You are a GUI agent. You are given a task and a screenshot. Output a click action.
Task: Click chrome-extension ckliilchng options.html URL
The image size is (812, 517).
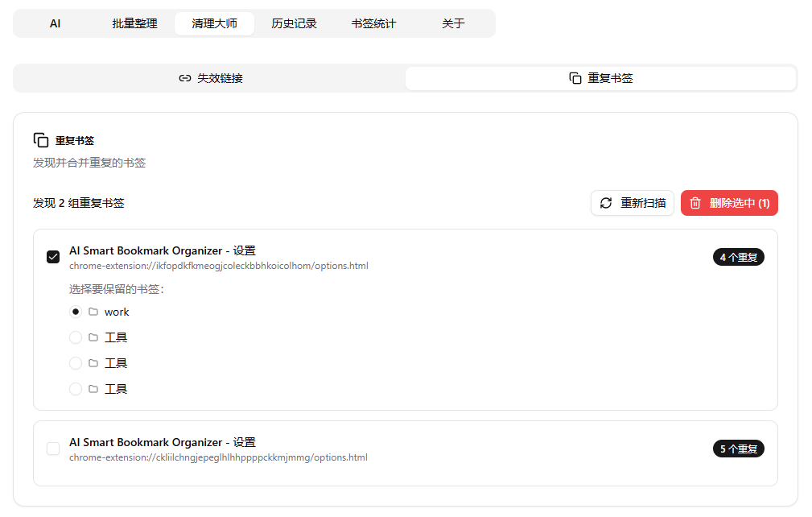point(218,457)
